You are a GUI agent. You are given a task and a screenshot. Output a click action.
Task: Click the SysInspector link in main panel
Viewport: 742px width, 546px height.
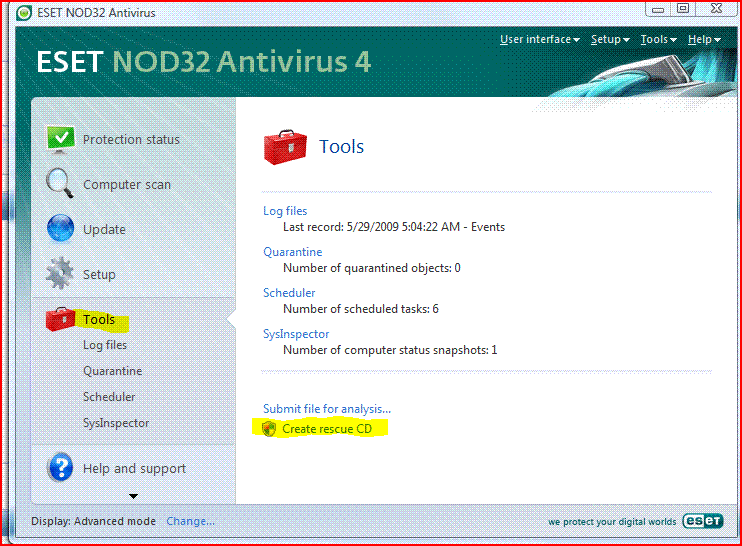click(x=296, y=334)
